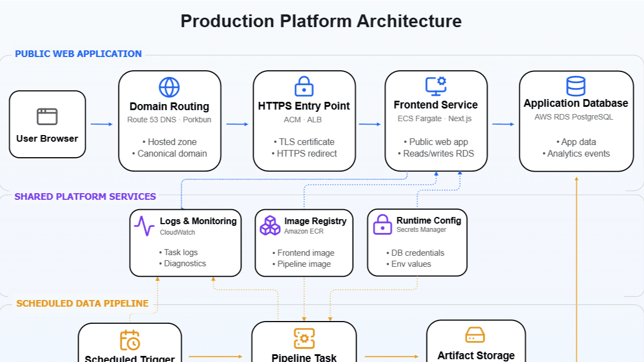Click the User Browser window icon
The width and height of the screenshot is (644, 362).
[x=47, y=117]
